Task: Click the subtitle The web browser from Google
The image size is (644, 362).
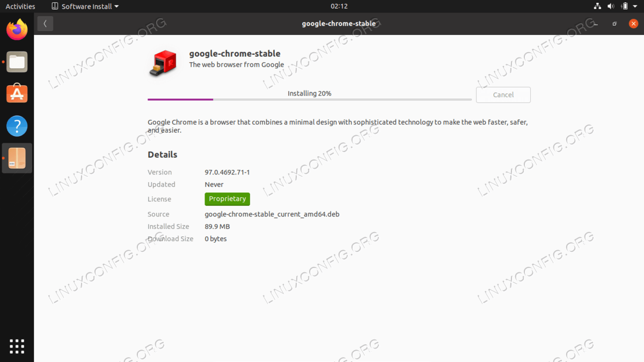Action: (x=237, y=64)
